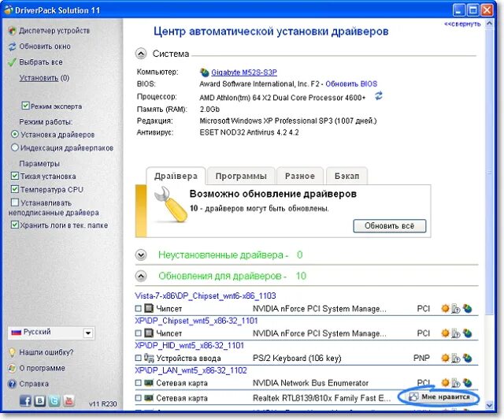
Task: Check the PS/2 Keyboard driver checkbox
Action: (139, 358)
